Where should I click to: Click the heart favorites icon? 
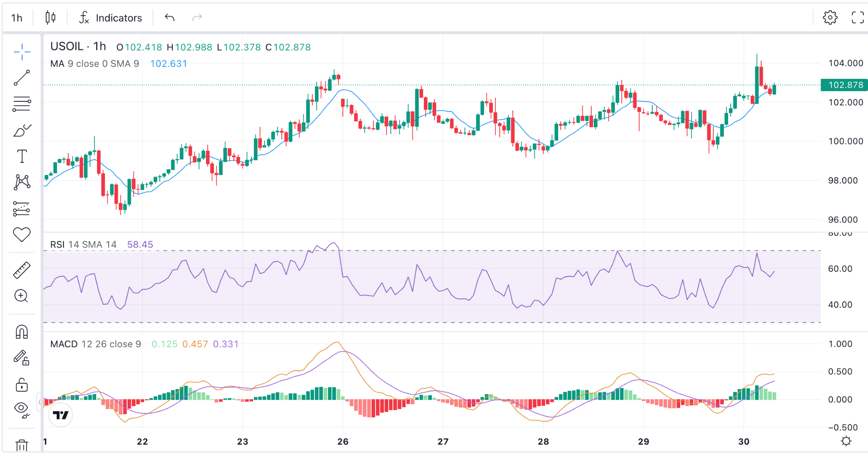[22, 234]
